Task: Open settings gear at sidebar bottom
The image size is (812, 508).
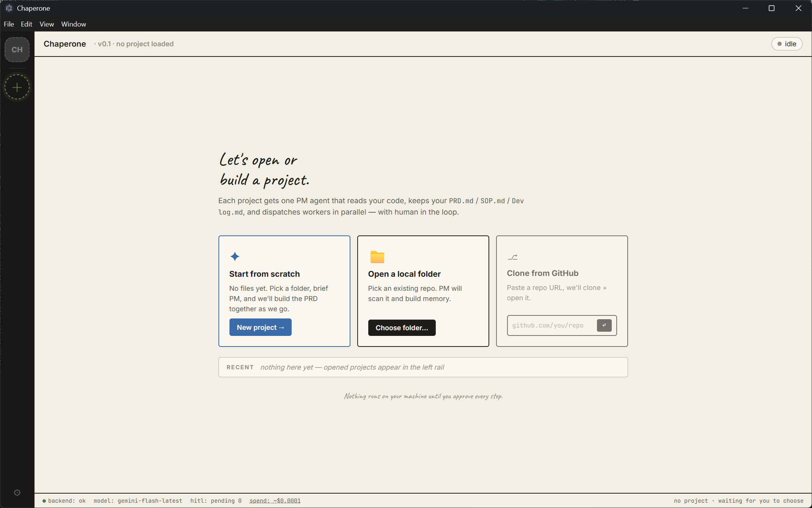Action: (17, 492)
